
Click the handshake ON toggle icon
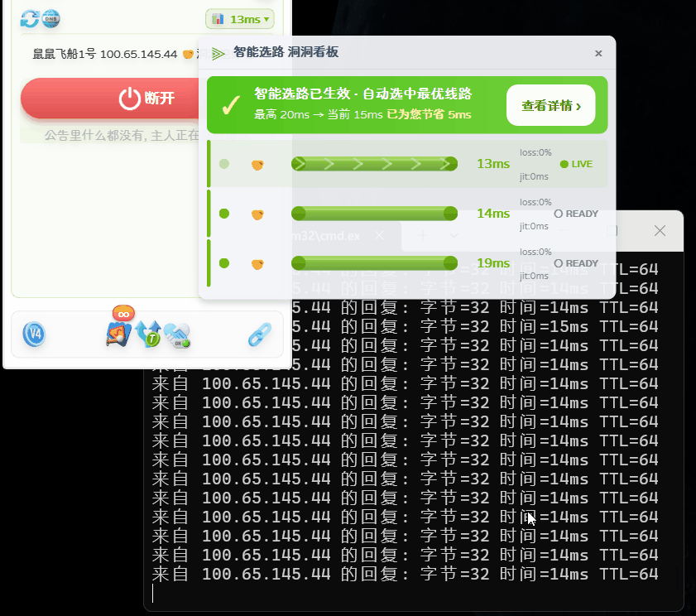pos(177,335)
